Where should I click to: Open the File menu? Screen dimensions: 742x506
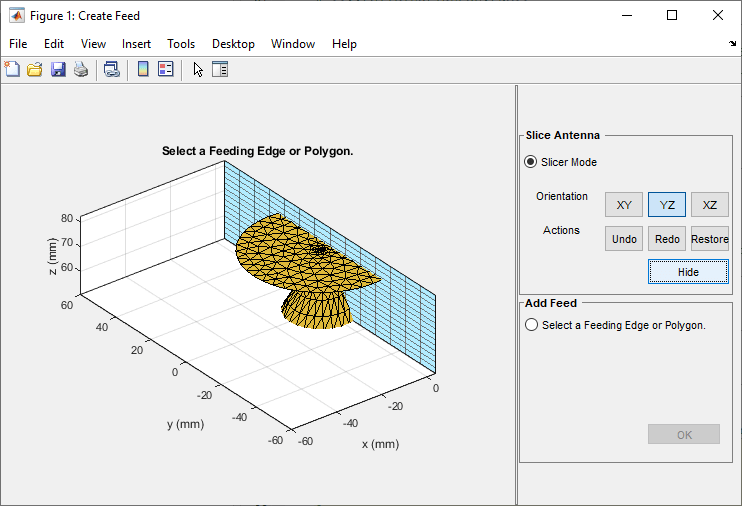click(x=18, y=44)
